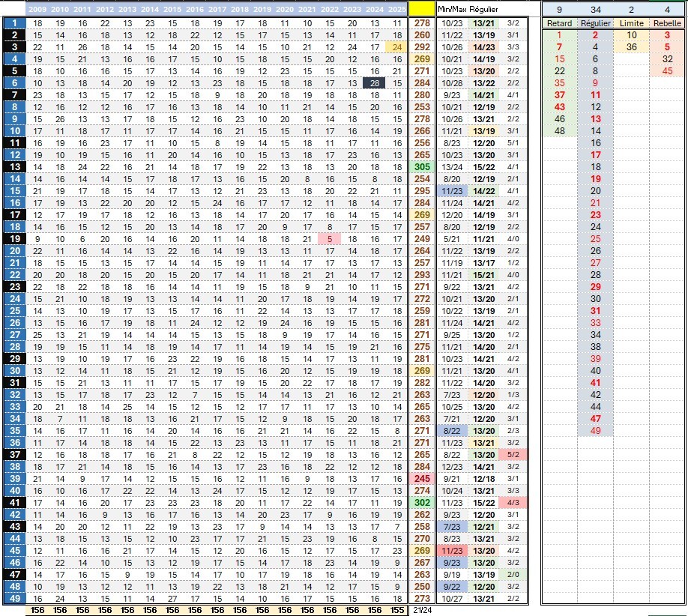Click the red total cell showing 245
688x616 pixels.
tap(423, 479)
